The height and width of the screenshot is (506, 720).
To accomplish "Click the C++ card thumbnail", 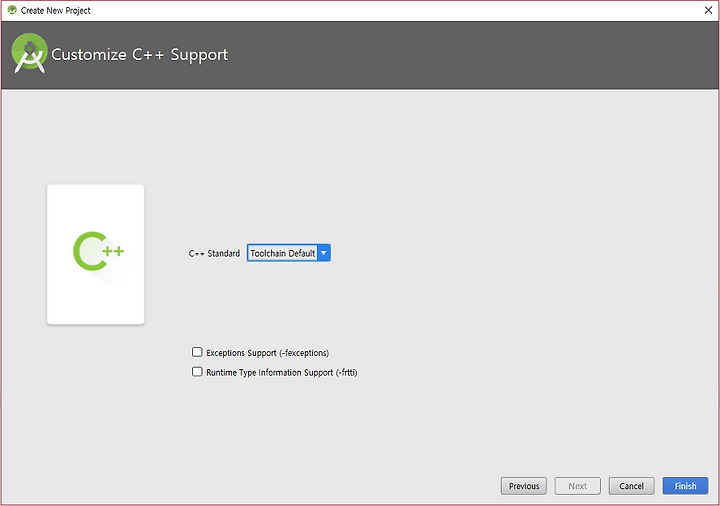I will click(96, 254).
